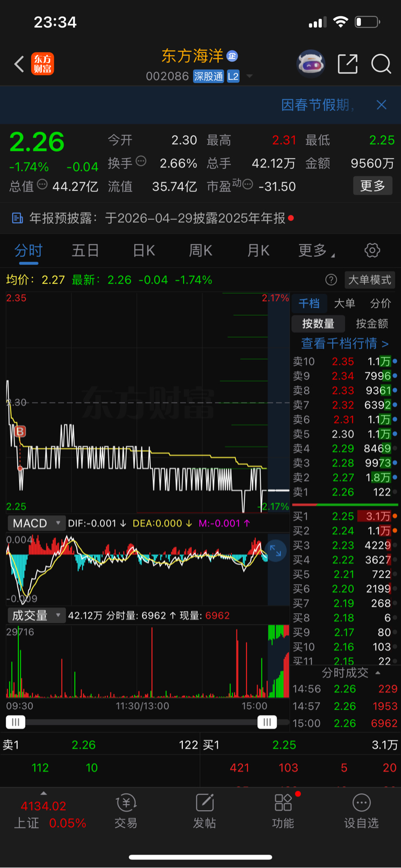Image resolution: width=401 pixels, height=868 pixels.
Task: Tap the share export icon
Action: pos(348,64)
